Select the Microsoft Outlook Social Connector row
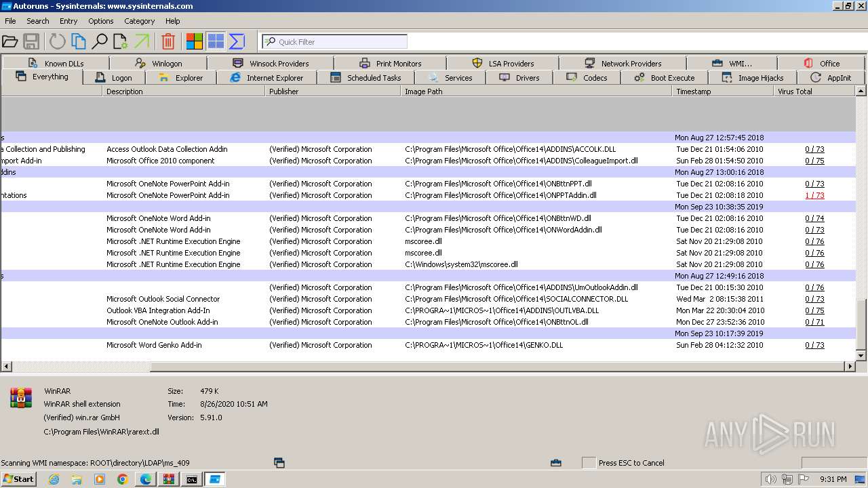The width and height of the screenshot is (868, 488). pos(429,299)
